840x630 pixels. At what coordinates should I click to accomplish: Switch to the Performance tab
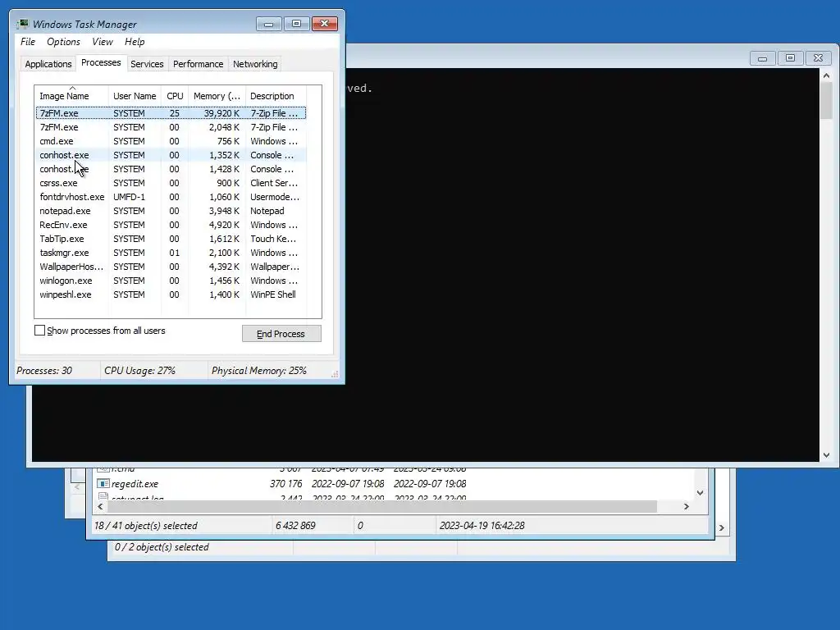tap(198, 64)
